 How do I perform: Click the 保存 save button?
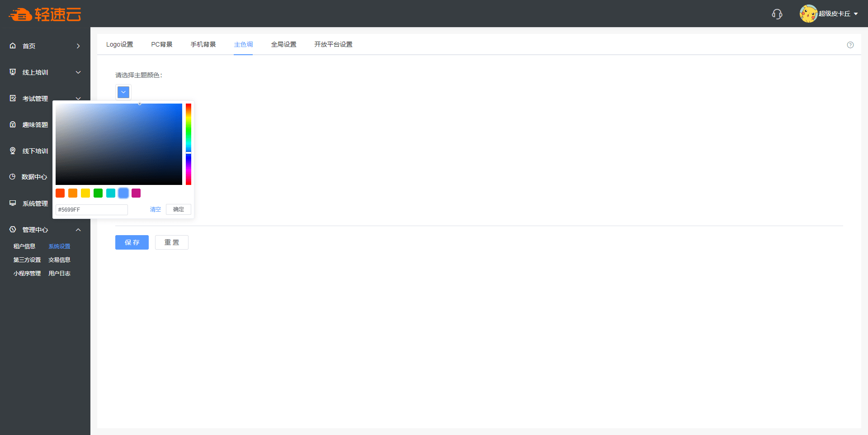coord(132,242)
